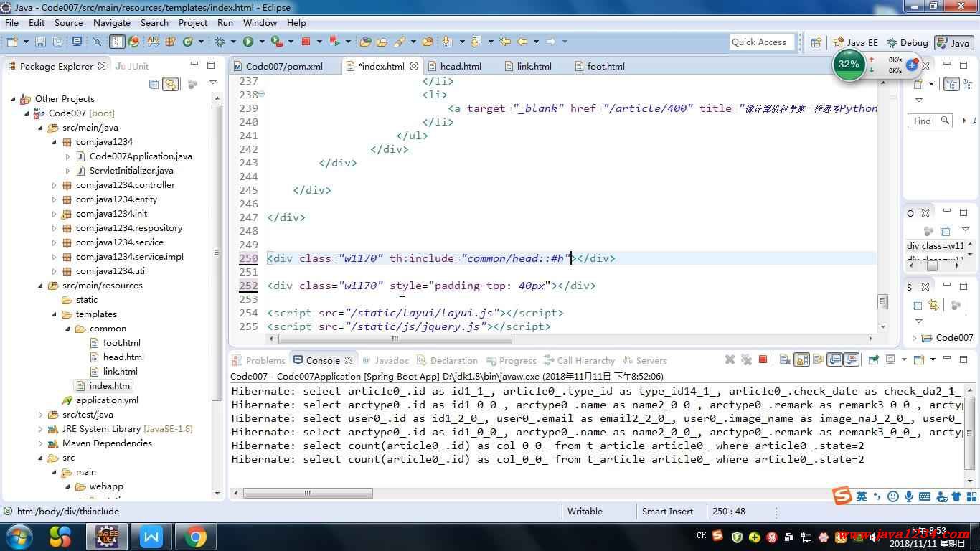Click the Clear Console icon
Viewport: 980px width, 551px height.
785,359
